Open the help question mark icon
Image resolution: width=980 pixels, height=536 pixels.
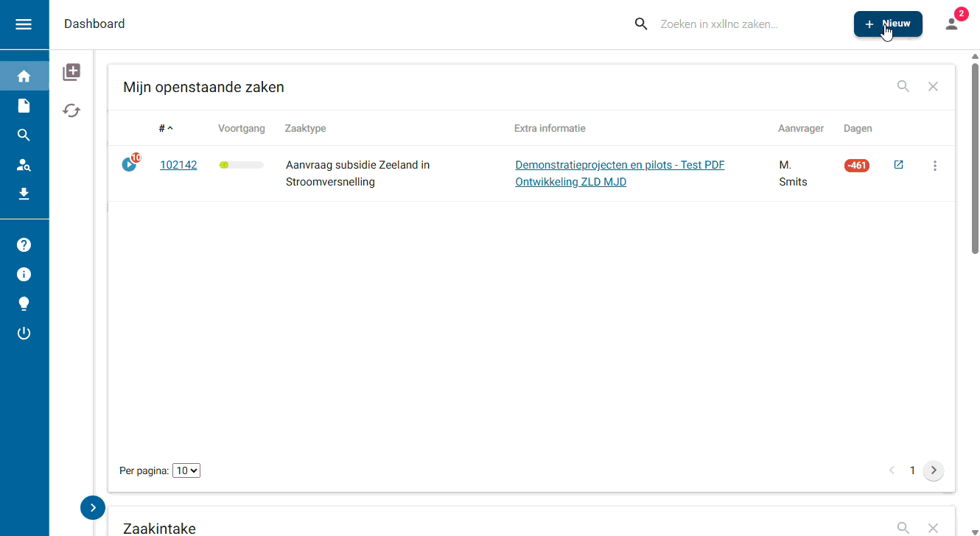pyautogui.click(x=24, y=245)
